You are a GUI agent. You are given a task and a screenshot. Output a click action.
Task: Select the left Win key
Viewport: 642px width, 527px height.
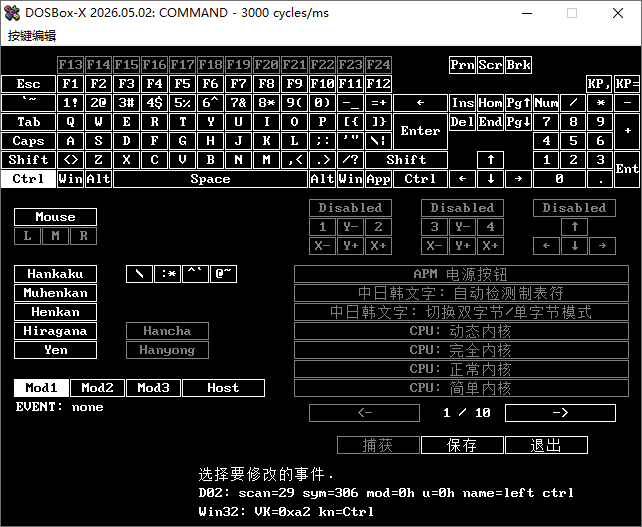pos(70,179)
